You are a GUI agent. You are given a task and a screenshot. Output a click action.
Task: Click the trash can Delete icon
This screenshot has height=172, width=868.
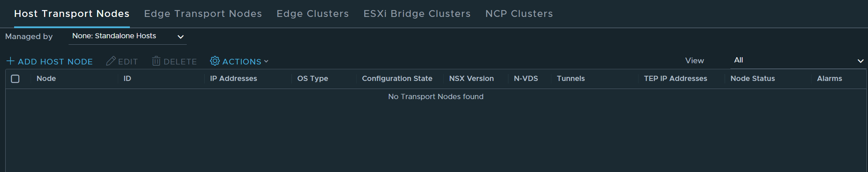pyautogui.click(x=156, y=61)
